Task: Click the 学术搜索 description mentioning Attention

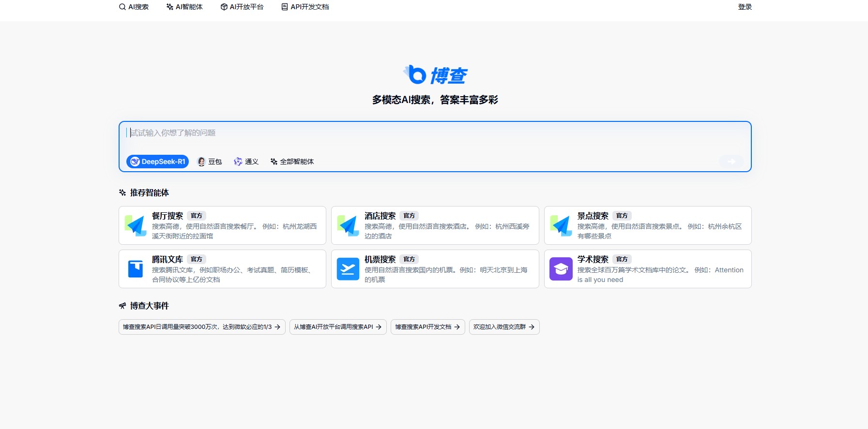Action: click(x=660, y=275)
